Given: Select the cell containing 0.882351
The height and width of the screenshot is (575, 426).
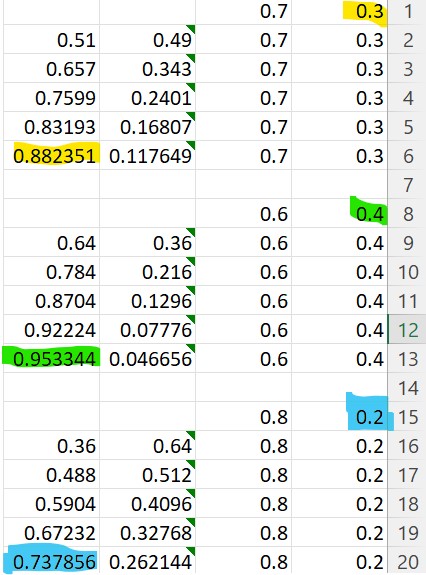Looking at the screenshot, I should tap(52, 156).
